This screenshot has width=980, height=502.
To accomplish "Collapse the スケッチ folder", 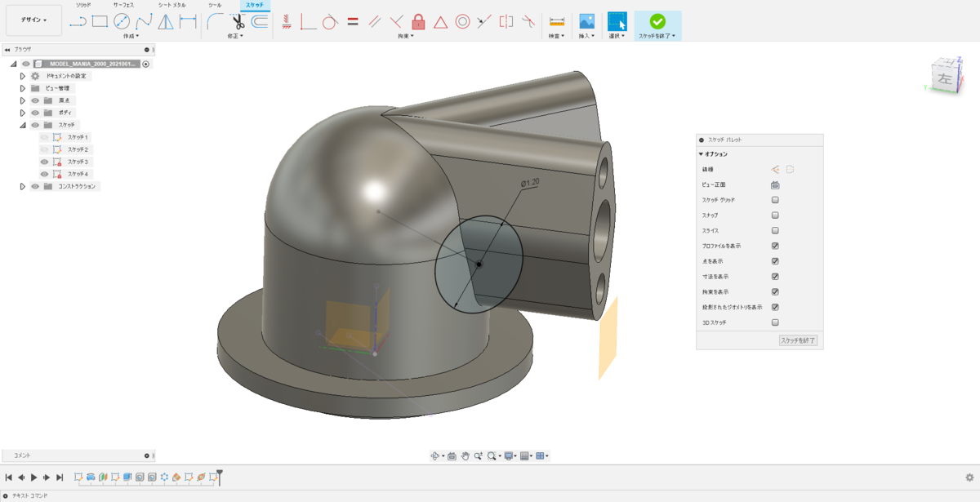I will click(x=23, y=125).
